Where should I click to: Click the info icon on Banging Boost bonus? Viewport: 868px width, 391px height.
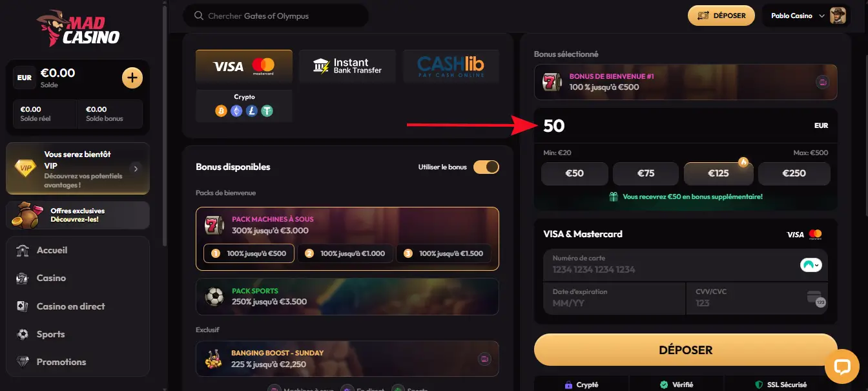(484, 359)
